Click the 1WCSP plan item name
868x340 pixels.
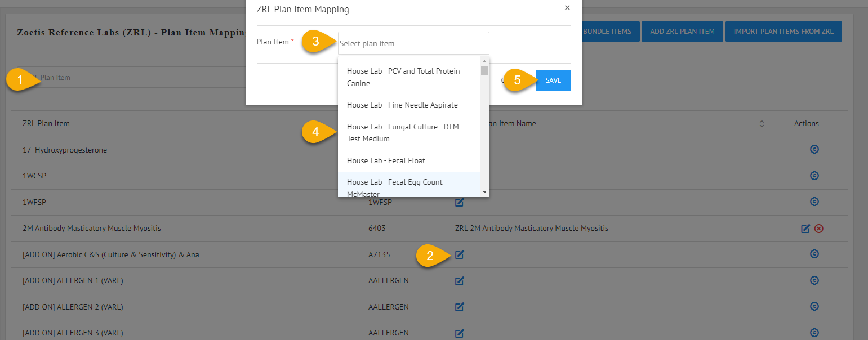coord(34,176)
